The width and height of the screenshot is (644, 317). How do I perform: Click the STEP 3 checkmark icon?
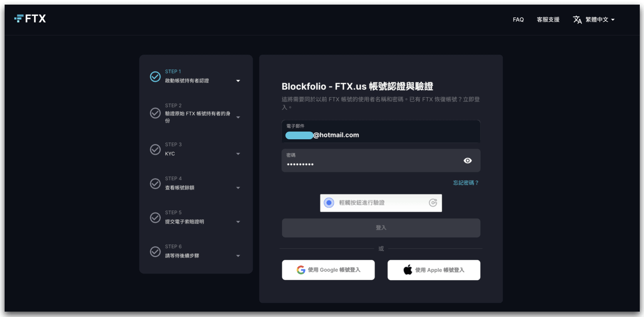155,149
